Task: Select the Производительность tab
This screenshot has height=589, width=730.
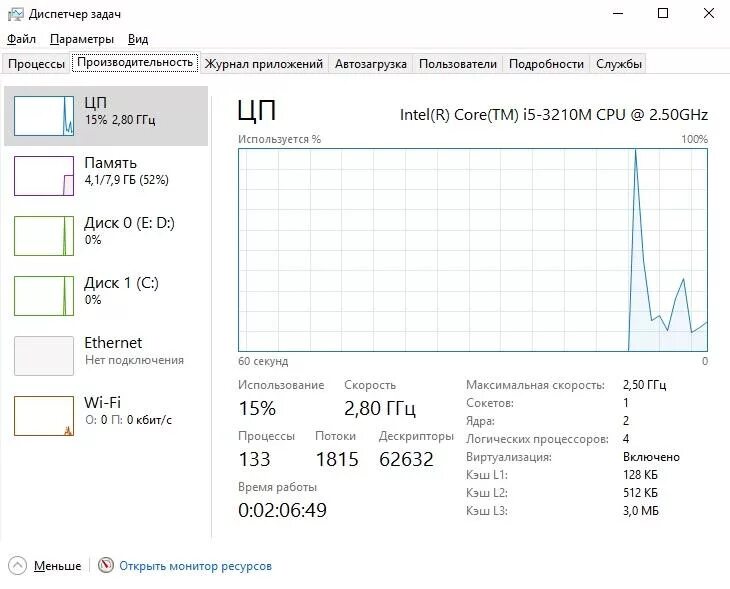Action: point(135,62)
